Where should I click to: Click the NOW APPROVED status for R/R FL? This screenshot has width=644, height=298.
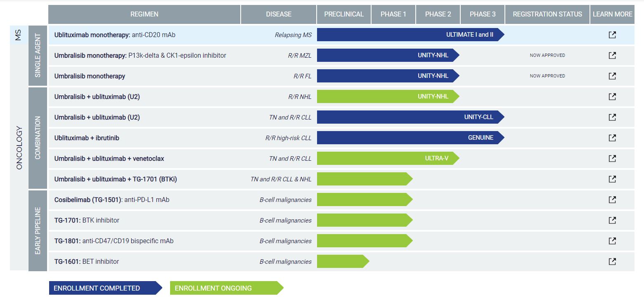(547, 76)
